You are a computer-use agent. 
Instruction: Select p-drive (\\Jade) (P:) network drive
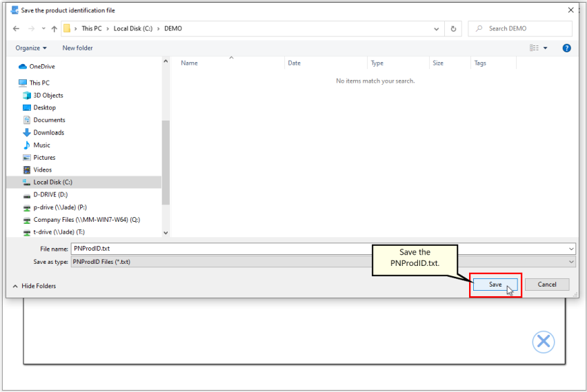[x=55, y=207]
